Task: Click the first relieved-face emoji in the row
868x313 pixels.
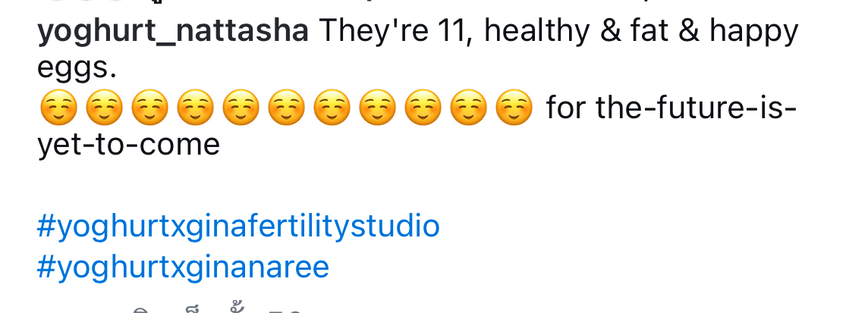Action: tap(58, 107)
